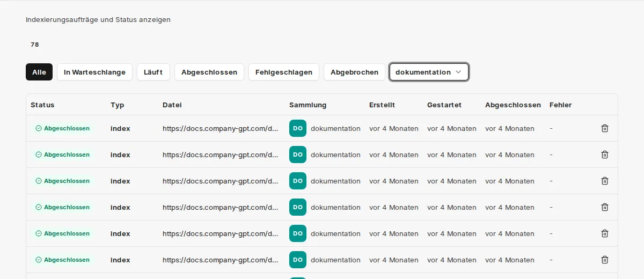Select the Abgeschlossen filter button
Image resolution: width=644 pixels, height=279 pixels.
209,72
